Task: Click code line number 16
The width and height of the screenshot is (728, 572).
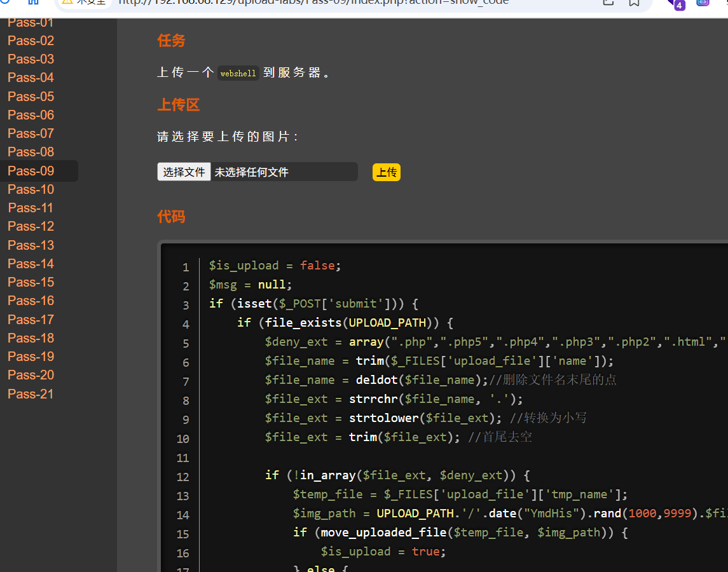Action: 183,554
